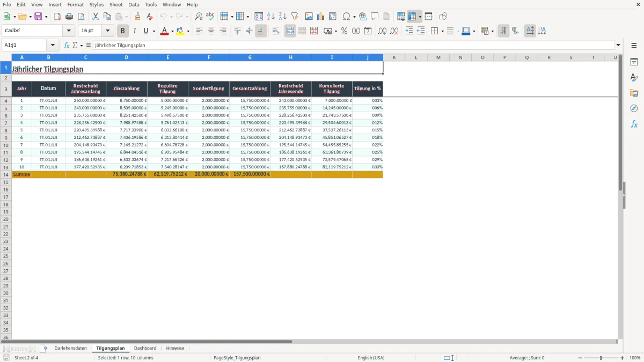
Task: Click the formula equals button
Action: [89, 46]
